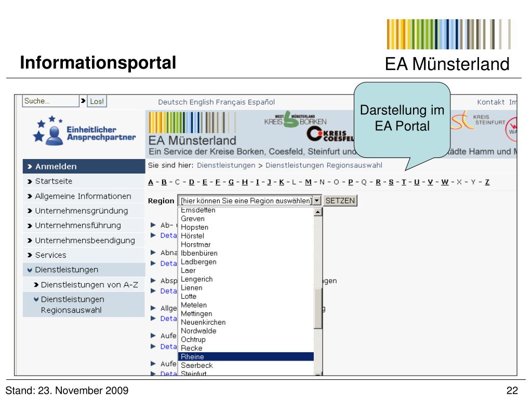Select Hopsten in region list
Viewport: 532px width, 399px height.
pos(246,228)
